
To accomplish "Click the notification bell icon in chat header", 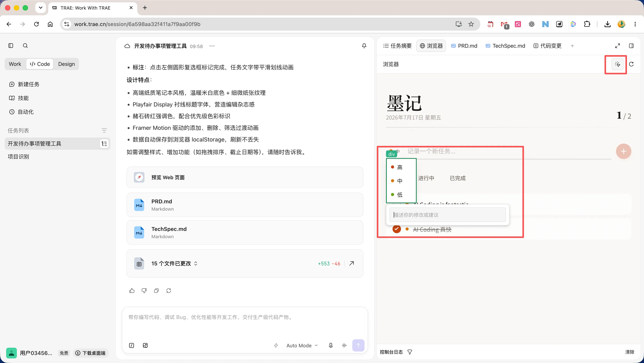I will (x=364, y=46).
